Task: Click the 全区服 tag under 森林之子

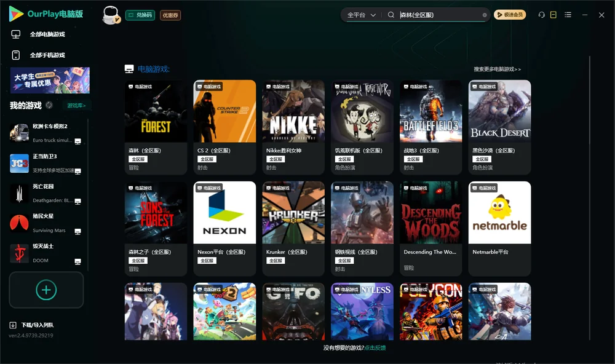Action: [138, 261]
